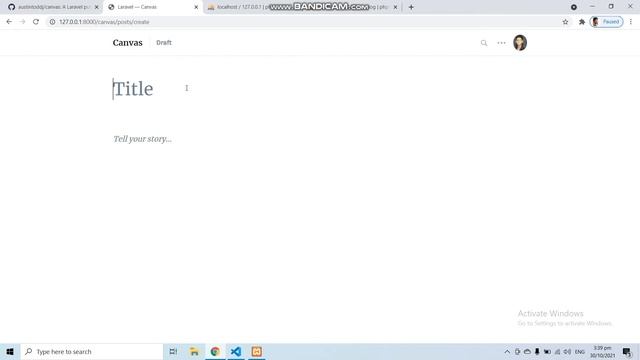Screen dimensions: 640x360
Task: Minimize the Chrome window
Action: click(x=592, y=7)
